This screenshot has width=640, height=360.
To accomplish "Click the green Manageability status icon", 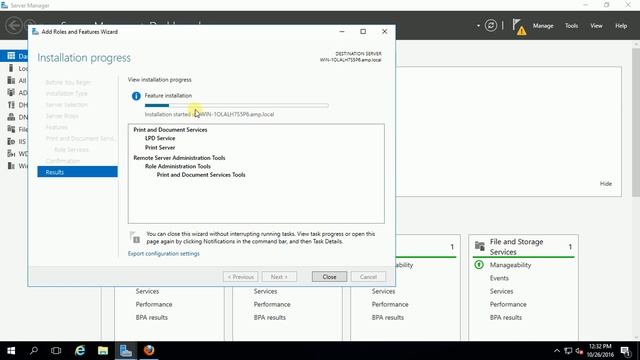I will pos(479,265).
